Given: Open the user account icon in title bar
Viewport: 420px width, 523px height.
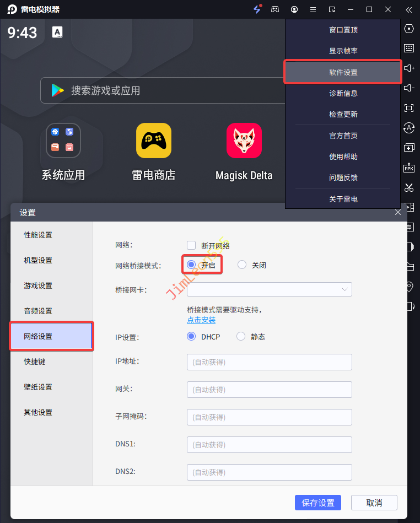Looking at the screenshot, I should pyautogui.click(x=294, y=9).
